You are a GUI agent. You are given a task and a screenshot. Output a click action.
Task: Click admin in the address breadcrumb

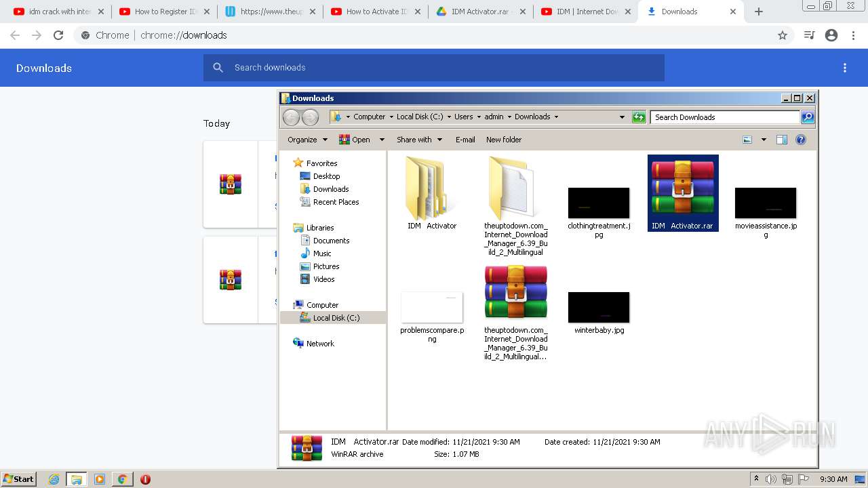(494, 117)
